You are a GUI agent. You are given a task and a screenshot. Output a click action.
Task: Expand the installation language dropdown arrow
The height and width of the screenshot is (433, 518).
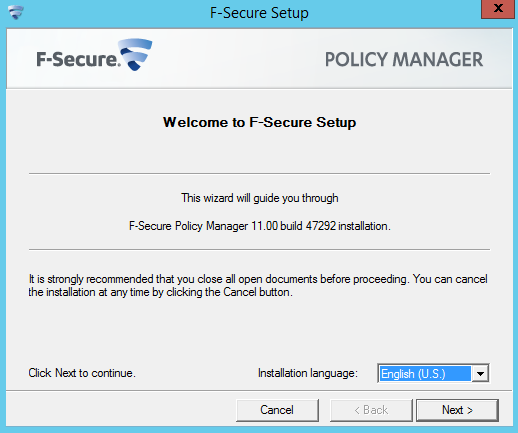click(x=480, y=373)
